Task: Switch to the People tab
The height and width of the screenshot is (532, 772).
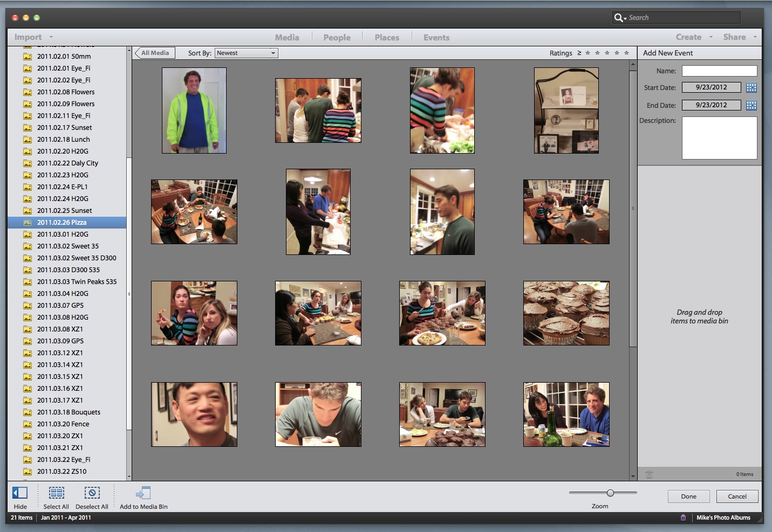Action: pyautogui.click(x=337, y=38)
